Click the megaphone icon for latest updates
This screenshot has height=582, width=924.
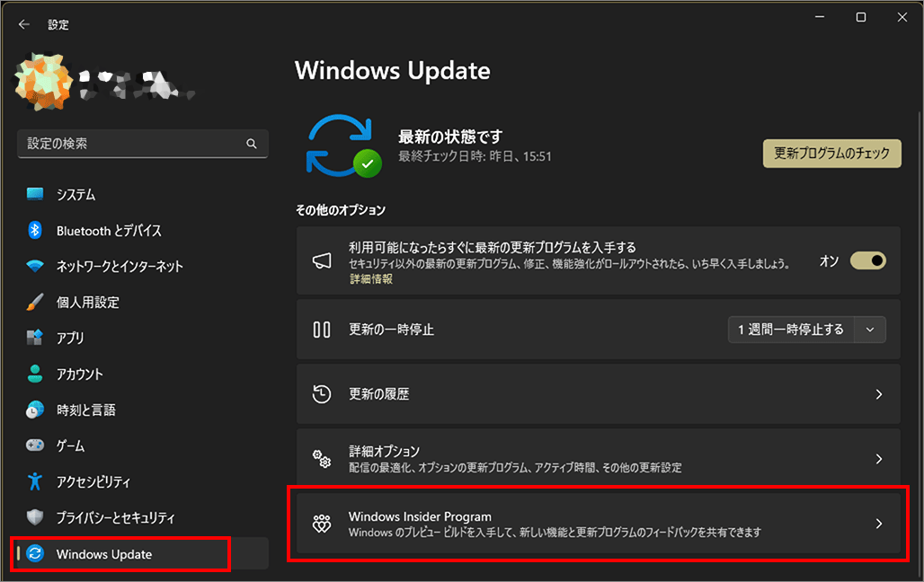[322, 260]
